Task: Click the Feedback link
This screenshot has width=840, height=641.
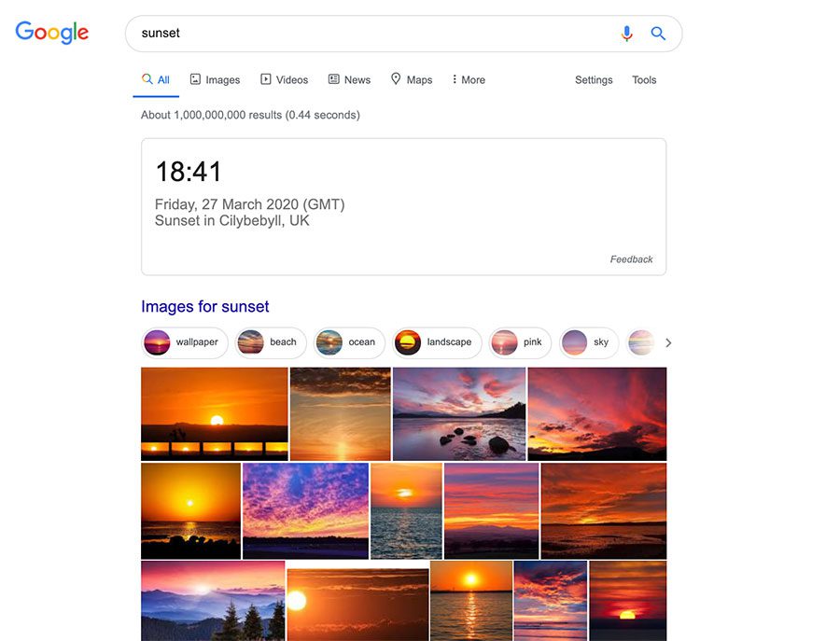Action: pos(631,259)
